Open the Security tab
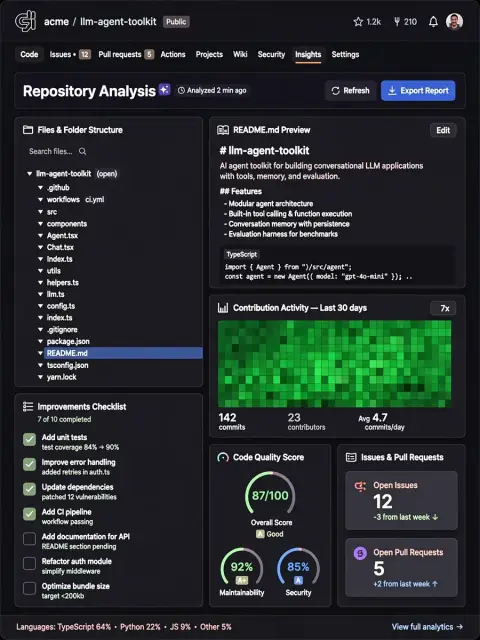The width and height of the screenshot is (480, 640). coord(271,54)
